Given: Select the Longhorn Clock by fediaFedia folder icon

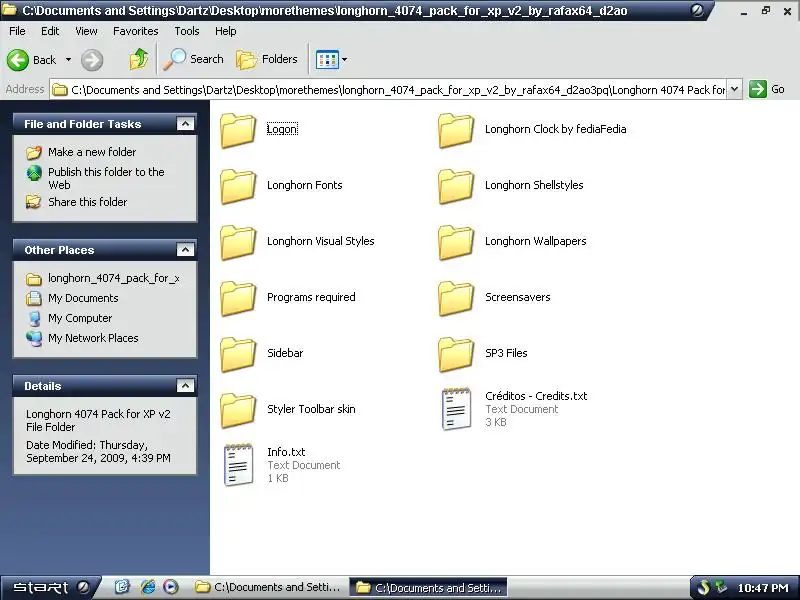Looking at the screenshot, I should pyautogui.click(x=456, y=131).
